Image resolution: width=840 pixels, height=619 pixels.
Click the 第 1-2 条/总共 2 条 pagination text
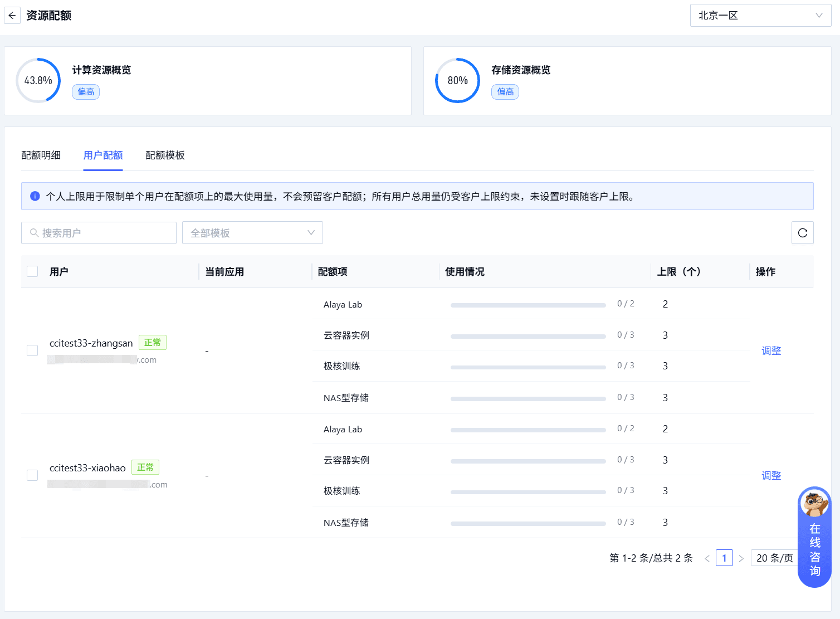pos(651,558)
